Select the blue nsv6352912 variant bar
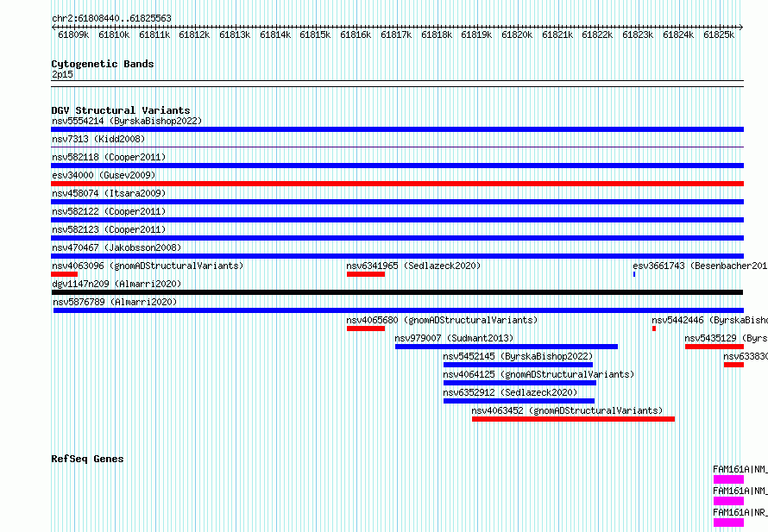This screenshot has height=532, width=768. [519, 401]
